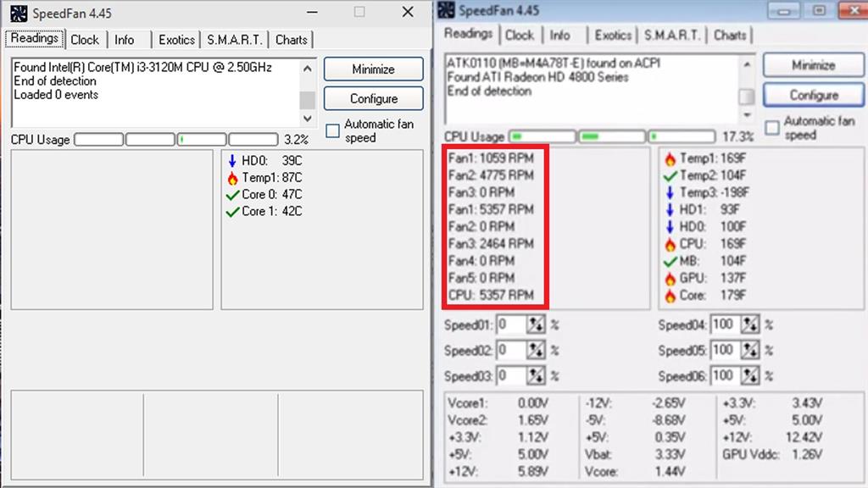Click the 'Fan3: 2464 RPM' reading
868x488 pixels.
[x=491, y=243]
